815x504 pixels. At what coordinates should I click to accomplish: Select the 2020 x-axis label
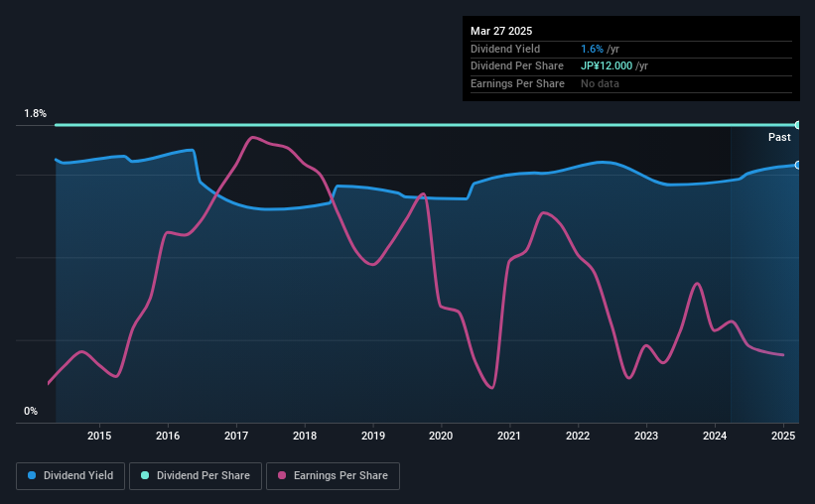click(x=441, y=436)
